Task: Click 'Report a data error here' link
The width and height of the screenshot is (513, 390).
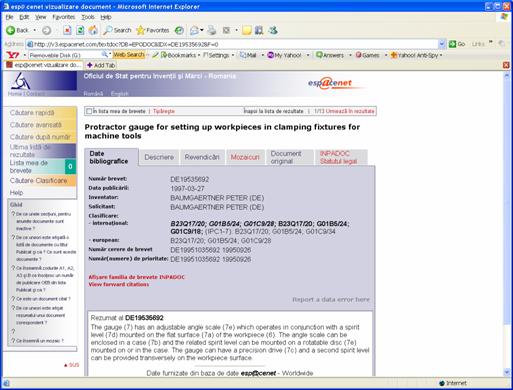Action: [x=331, y=300]
